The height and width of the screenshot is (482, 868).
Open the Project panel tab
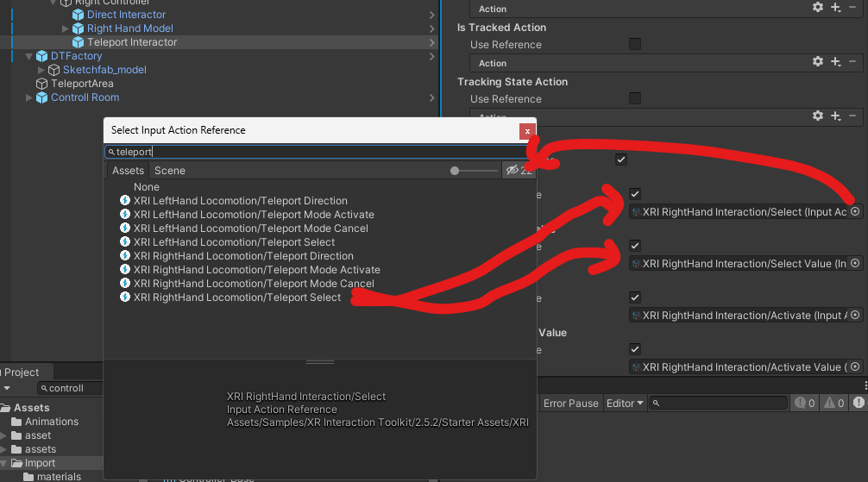(x=22, y=372)
